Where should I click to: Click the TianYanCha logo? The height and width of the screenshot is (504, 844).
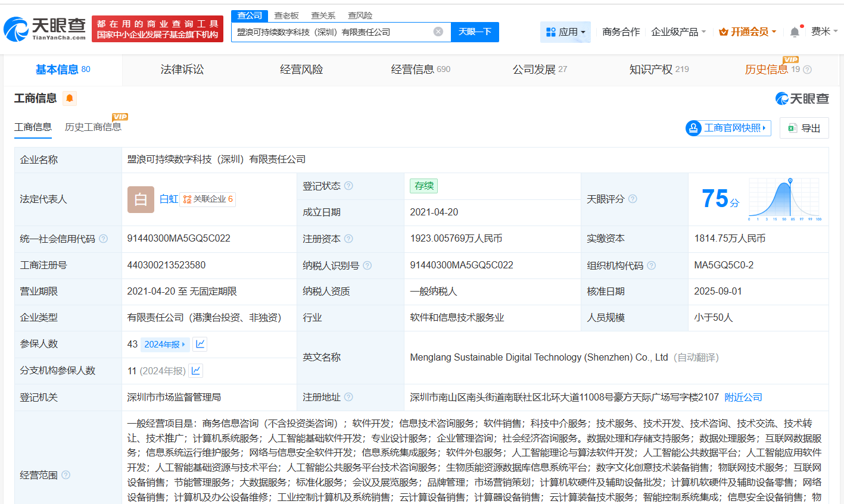[45, 29]
